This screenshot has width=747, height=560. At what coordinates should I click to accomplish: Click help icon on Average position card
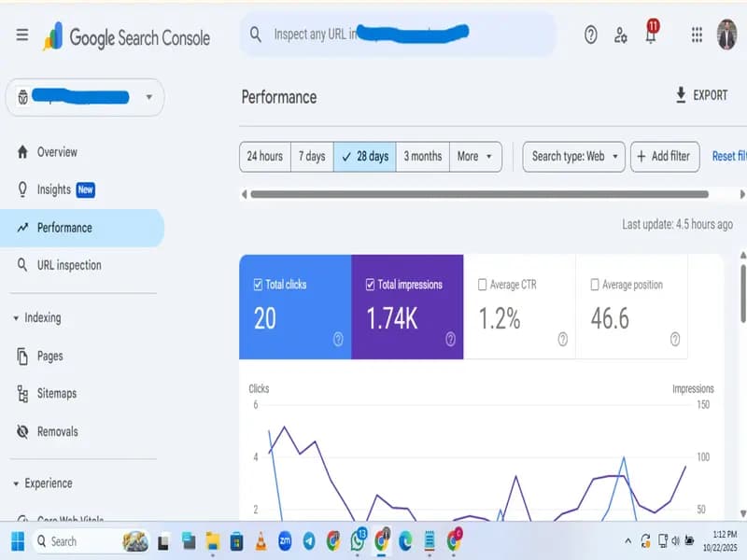pos(675,339)
